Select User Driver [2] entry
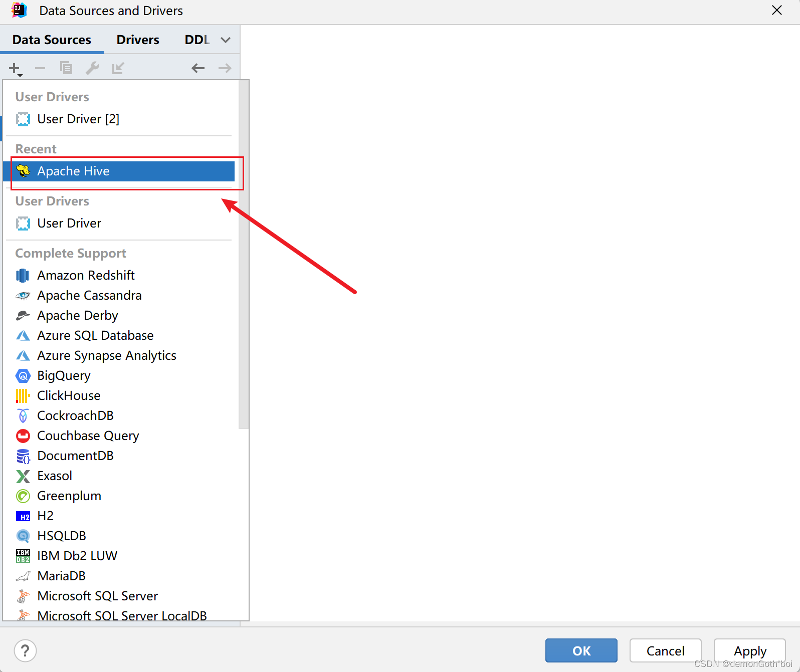 point(119,119)
